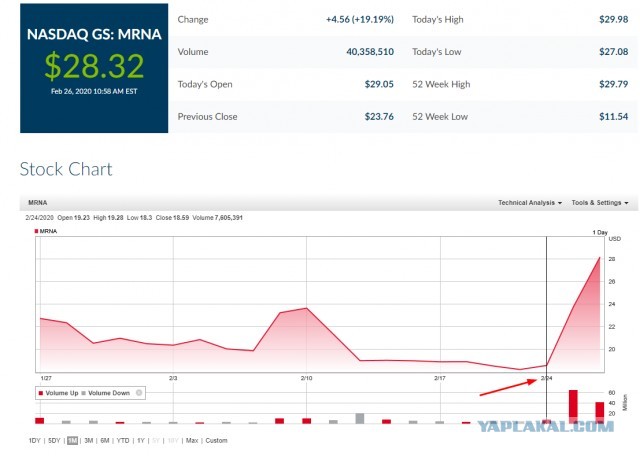The image size is (640, 456).
Task: Click the Previous Close value $23.76
Action: coord(379,116)
